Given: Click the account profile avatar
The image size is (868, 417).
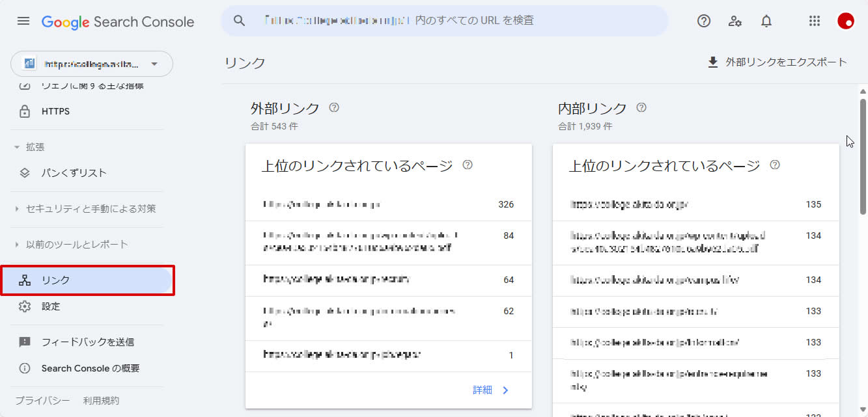Looking at the screenshot, I should 845,21.
